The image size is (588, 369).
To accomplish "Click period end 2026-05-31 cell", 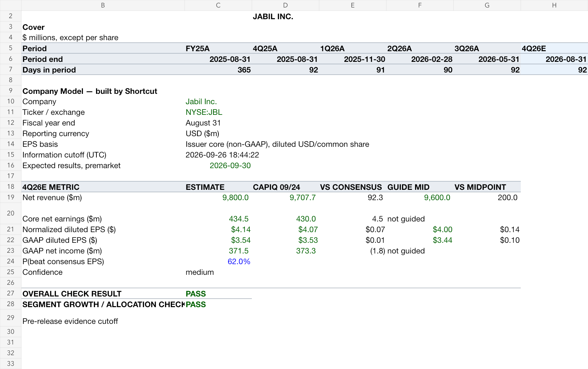I will (x=487, y=59).
